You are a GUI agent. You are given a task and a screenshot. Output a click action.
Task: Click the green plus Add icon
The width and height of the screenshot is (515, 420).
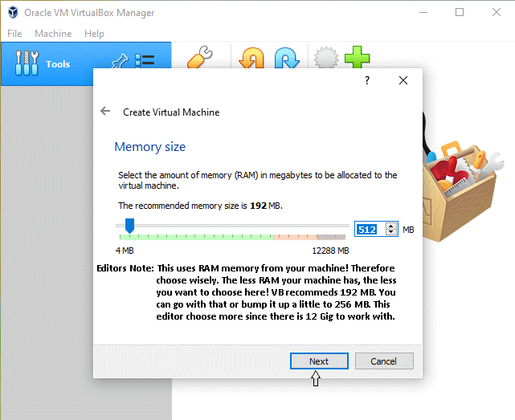point(357,57)
